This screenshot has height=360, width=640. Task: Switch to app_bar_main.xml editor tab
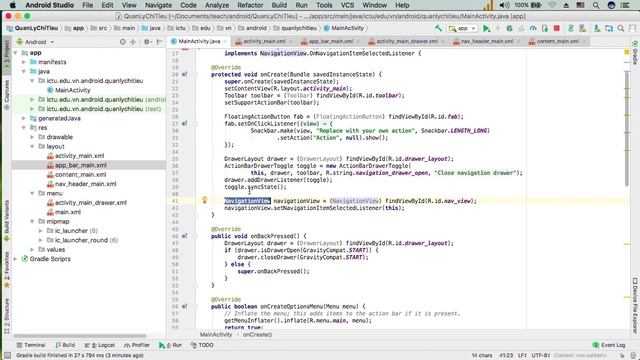click(331, 41)
